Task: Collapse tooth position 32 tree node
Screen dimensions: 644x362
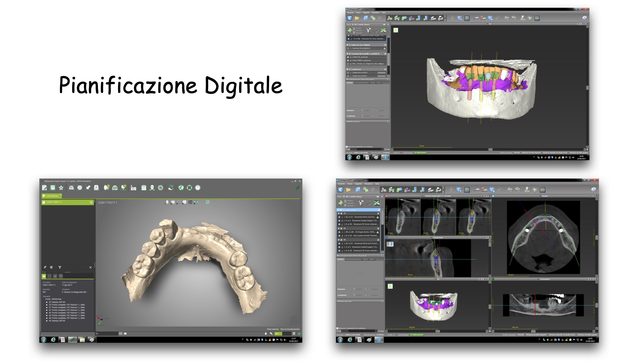Action: pyautogui.click(x=338, y=214)
